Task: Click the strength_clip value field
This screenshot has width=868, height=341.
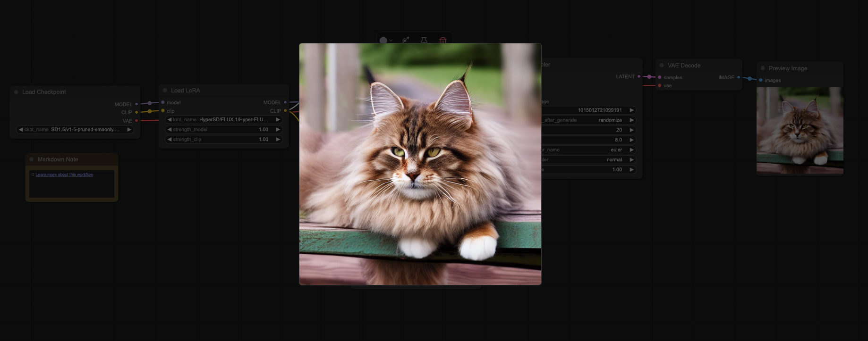Action: (x=224, y=140)
